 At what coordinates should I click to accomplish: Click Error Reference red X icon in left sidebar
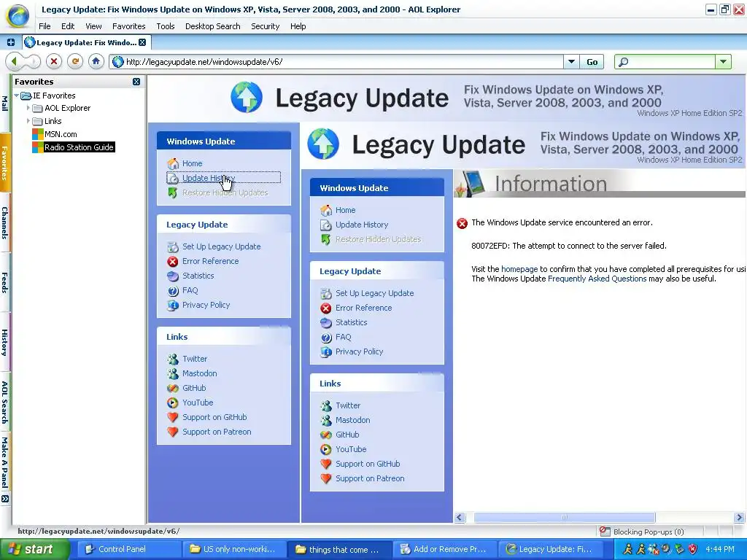pyautogui.click(x=173, y=262)
